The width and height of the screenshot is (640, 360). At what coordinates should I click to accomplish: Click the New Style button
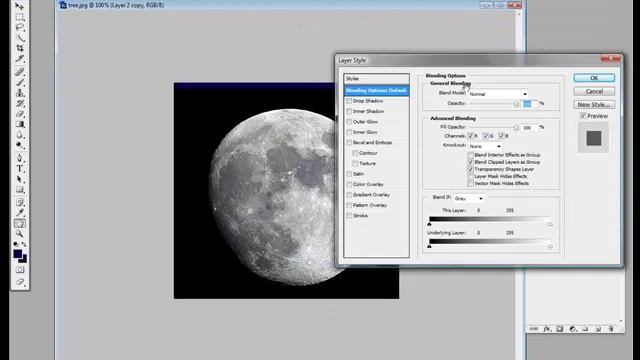click(x=594, y=105)
